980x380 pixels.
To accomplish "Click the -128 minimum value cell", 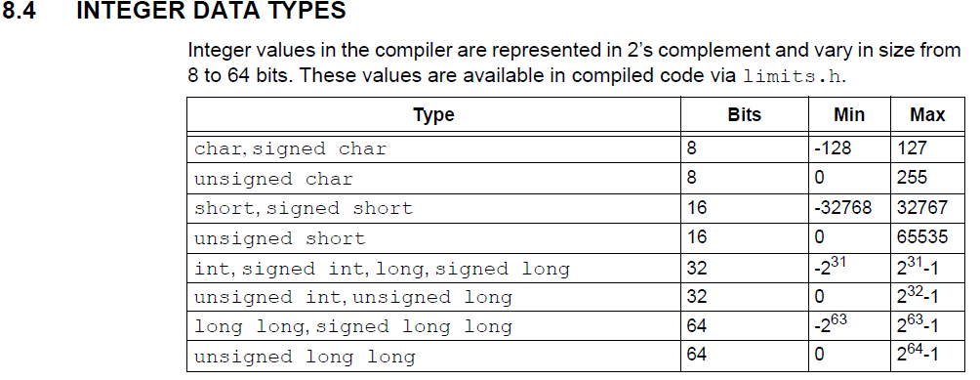I will (849, 148).
